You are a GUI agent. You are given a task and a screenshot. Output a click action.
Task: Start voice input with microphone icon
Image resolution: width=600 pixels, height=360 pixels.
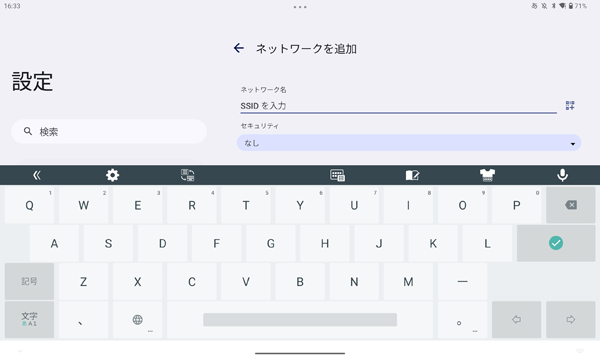pyautogui.click(x=562, y=175)
